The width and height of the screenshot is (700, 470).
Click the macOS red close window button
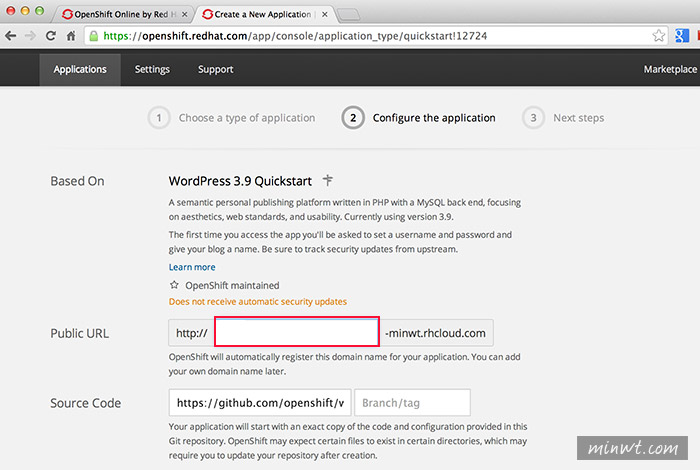tap(11, 11)
